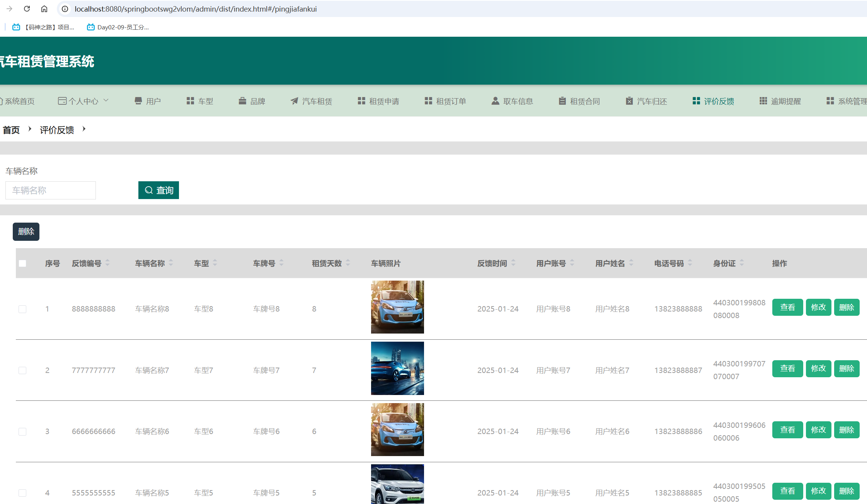Click the 租赁合同 clipboard icon
The width and height of the screenshot is (867, 504).
(562, 101)
